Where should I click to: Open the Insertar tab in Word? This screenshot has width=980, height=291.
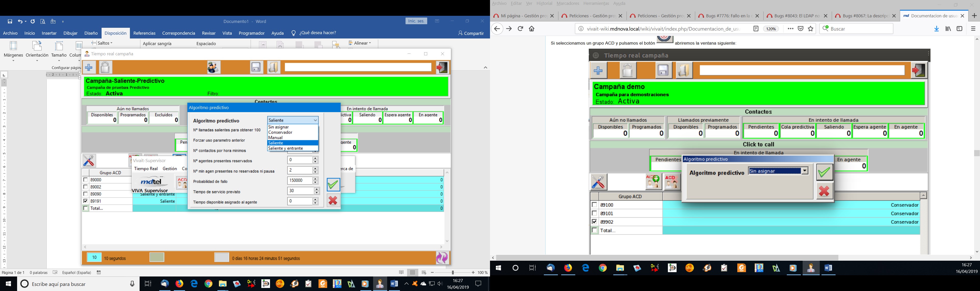point(49,33)
